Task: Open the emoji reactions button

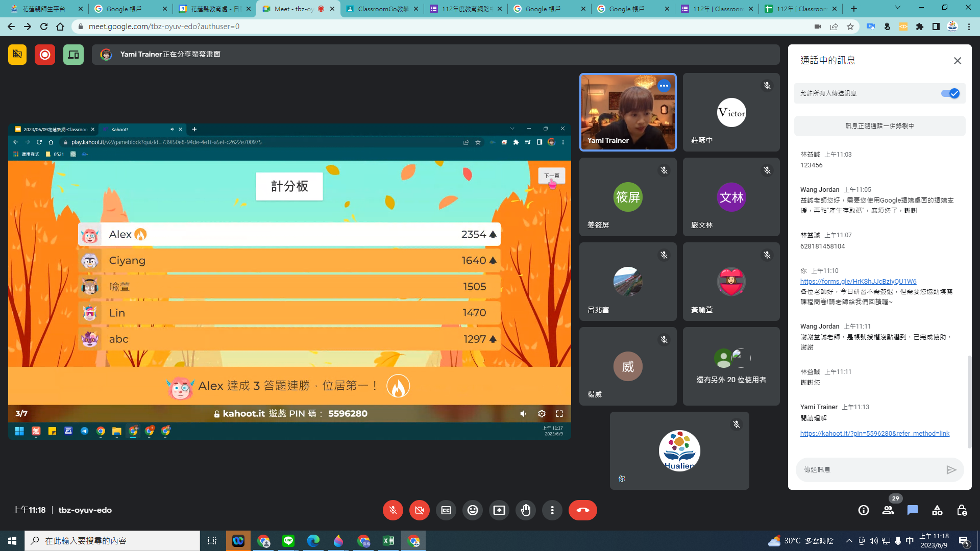Action: click(x=473, y=510)
